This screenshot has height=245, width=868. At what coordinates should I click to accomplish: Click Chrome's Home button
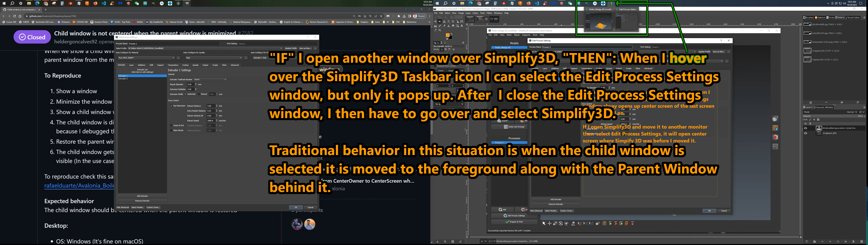point(20,16)
